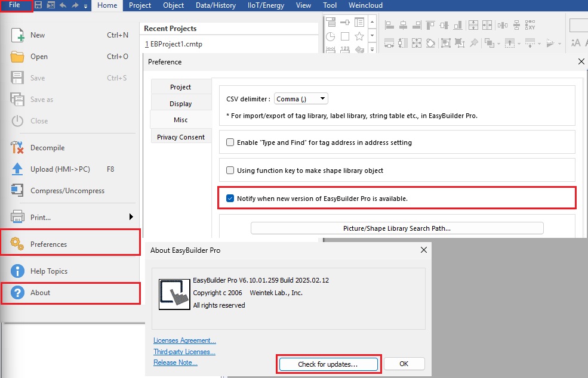588x378 pixels.
Task: Click the Check for updates button
Action: 328,364
